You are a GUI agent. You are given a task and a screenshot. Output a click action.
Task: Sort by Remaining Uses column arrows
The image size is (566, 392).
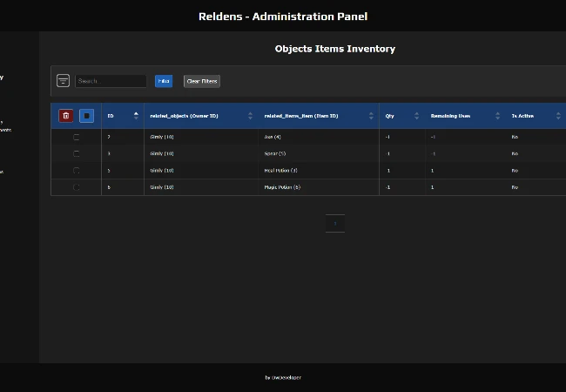point(497,116)
